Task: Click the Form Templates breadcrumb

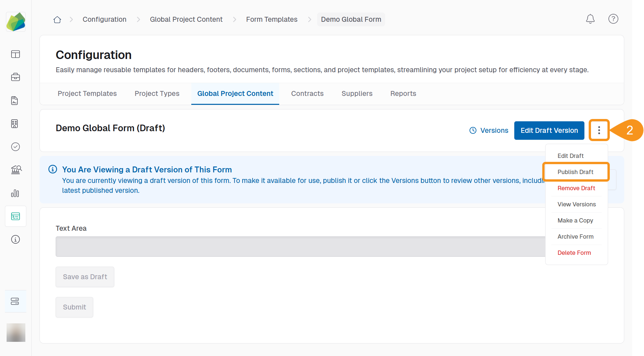Action: pyautogui.click(x=272, y=19)
